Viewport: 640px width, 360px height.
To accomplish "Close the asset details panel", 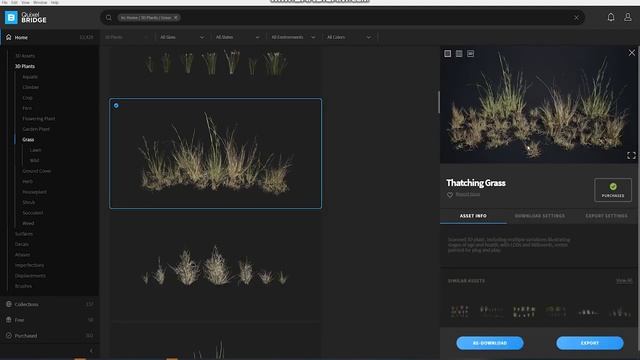I will (x=631, y=53).
